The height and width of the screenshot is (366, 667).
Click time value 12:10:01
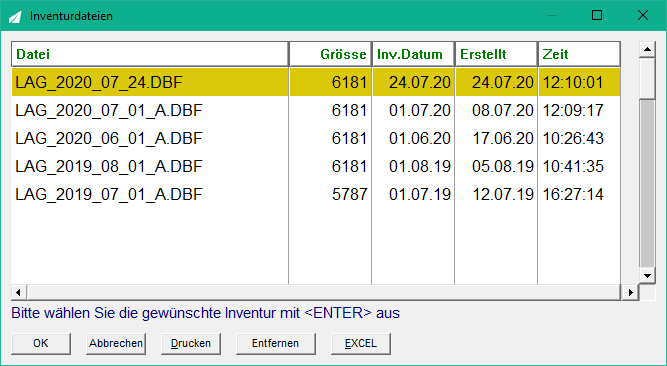click(x=573, y=82)
